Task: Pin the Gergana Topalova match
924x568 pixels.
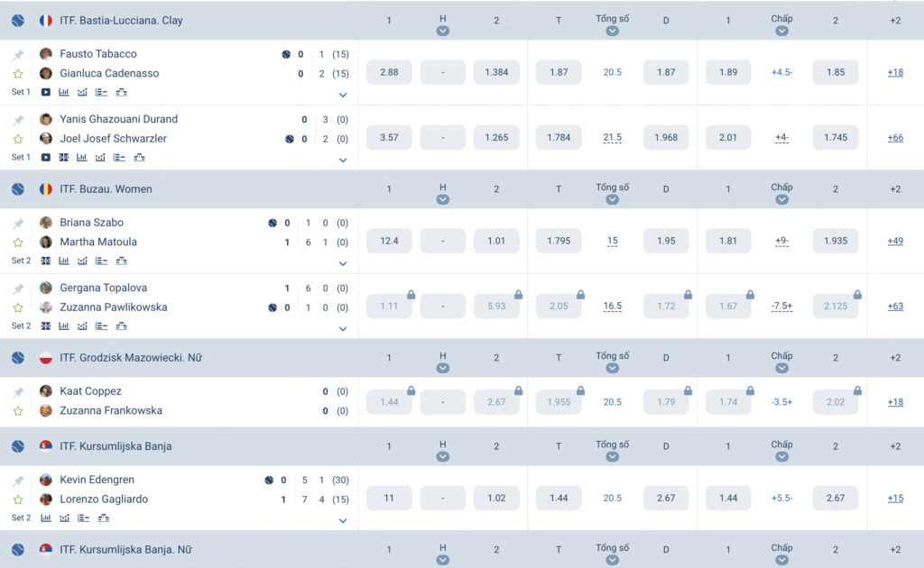Action: pyautogui.click(x=18, y=289)
